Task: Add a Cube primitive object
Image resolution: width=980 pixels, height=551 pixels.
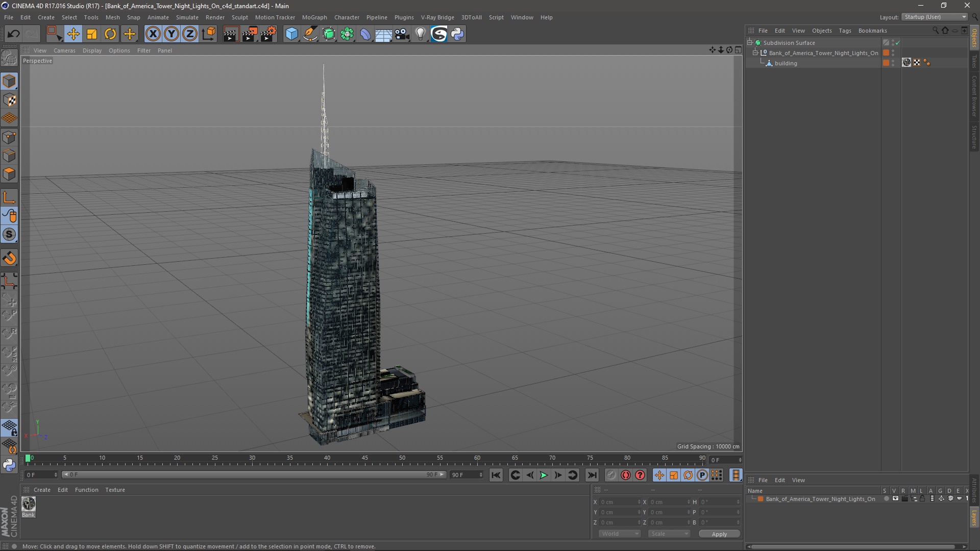Action: coord(291,34)
